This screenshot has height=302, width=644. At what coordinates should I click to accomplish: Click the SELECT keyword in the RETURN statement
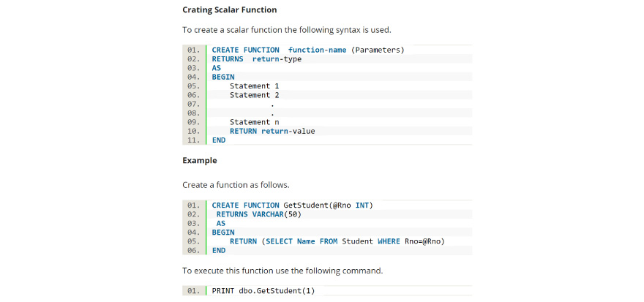(x=280, y=241)
